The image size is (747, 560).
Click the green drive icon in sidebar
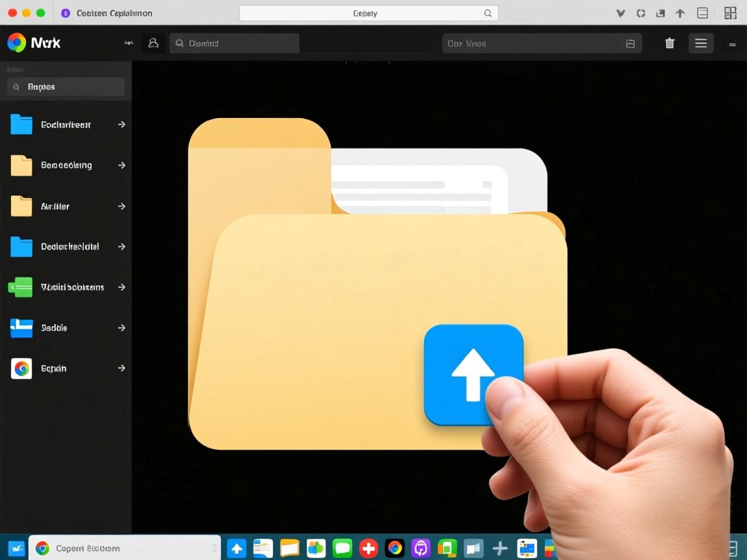click(x=21, y=287)
